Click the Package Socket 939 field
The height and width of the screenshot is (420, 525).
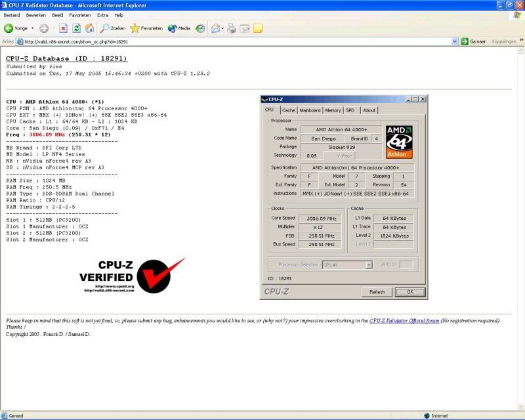[341, 147]
